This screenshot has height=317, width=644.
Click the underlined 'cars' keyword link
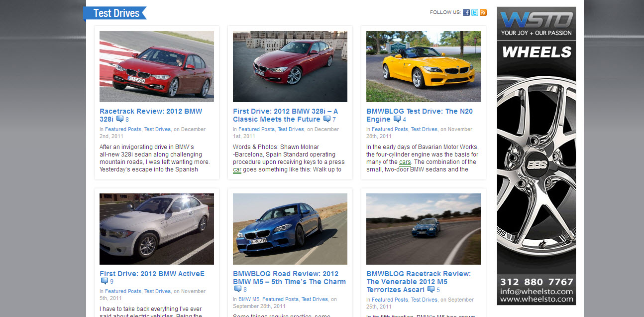(405, 162)
